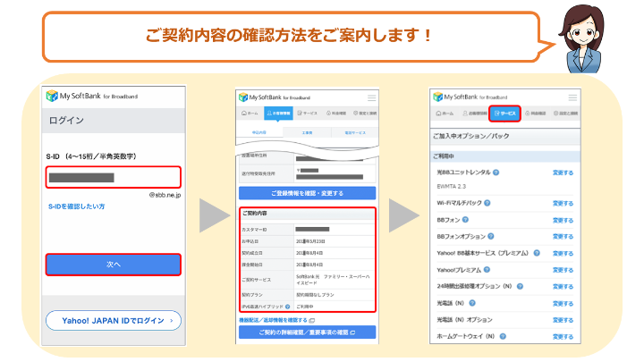This screenshot has height=362, width=644.
Task: Select お客様情報 tab on the customer info screen
Action: [x=278, y=114]
